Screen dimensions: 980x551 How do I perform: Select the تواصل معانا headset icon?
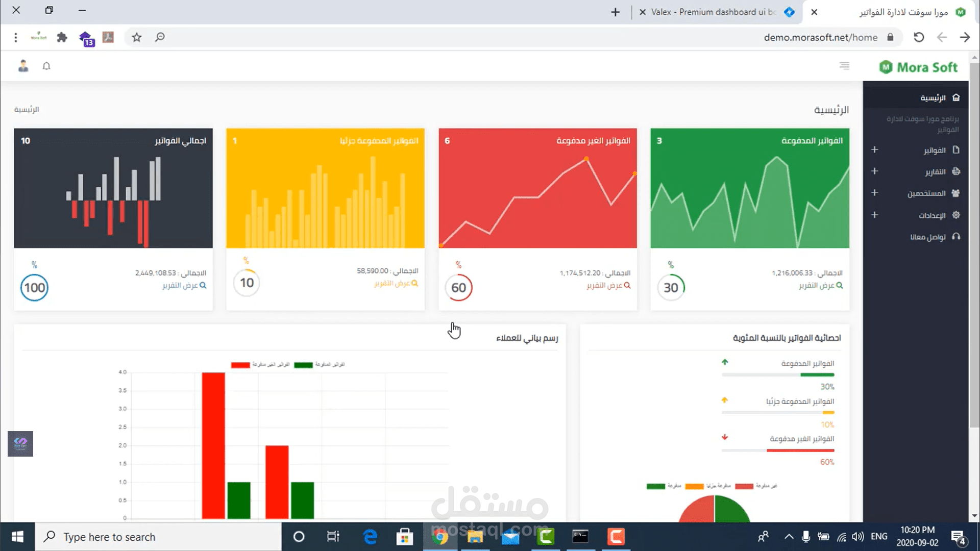tap(957, 237)
